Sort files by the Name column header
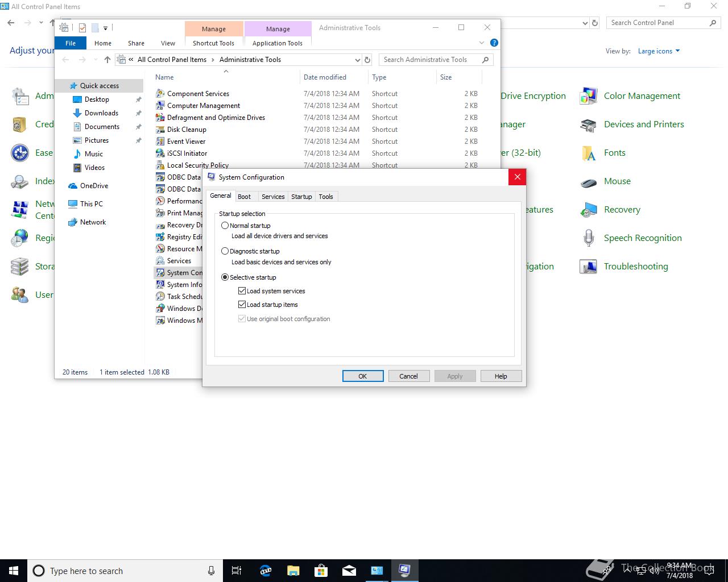This screenshot has height=582, width=728. (226, 77)
